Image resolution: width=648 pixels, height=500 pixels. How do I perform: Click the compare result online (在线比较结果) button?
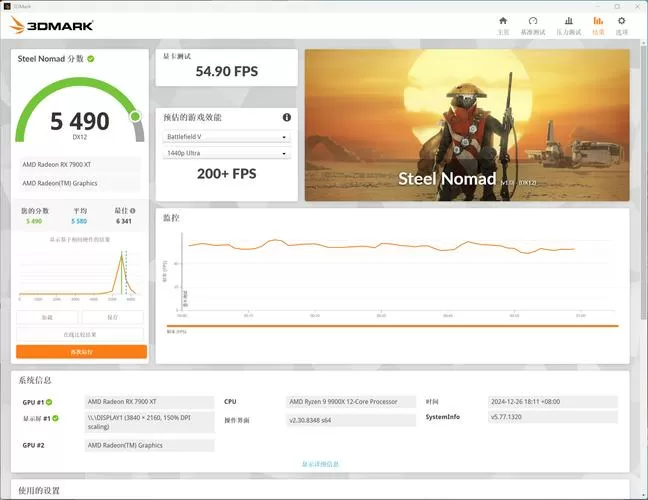coord(80,335)
